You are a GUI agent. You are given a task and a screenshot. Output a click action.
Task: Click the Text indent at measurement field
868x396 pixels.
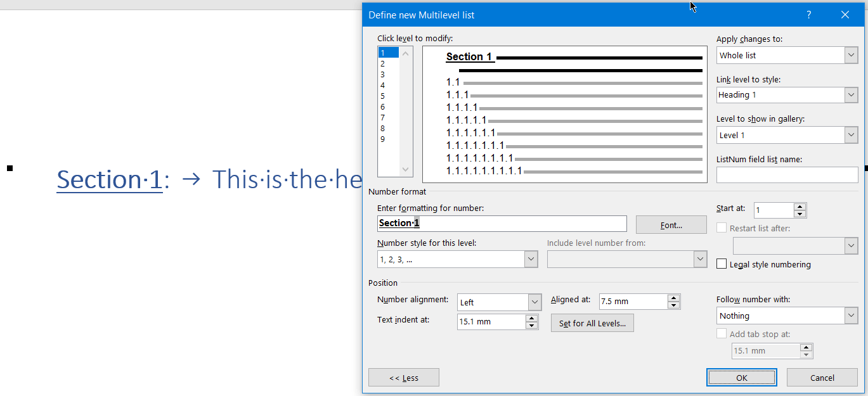491,321
